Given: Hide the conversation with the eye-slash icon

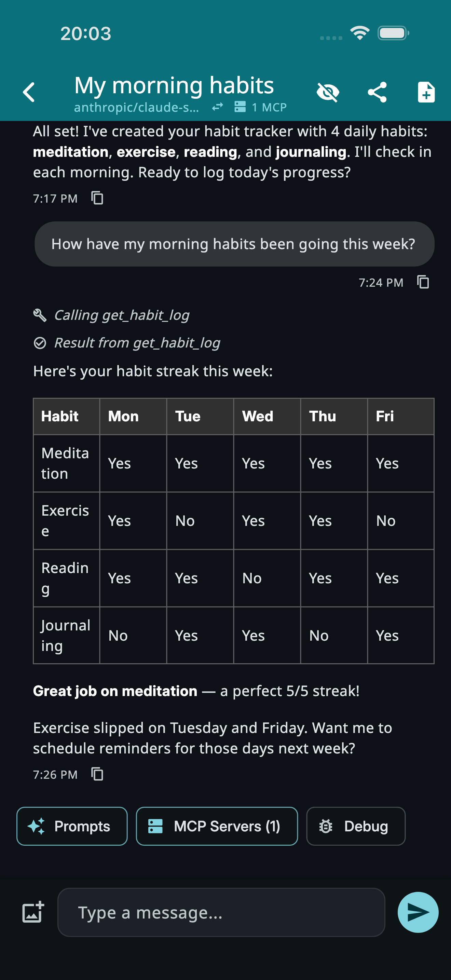Looking at the screenshot, I should tap(328, 91).
